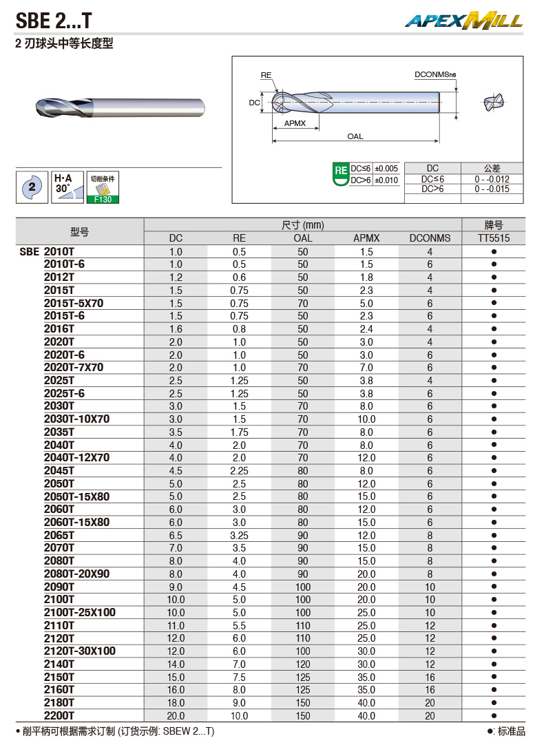The height and width of the screenshot is (756, 544).
Task: Click DC value 14.0 for 2140T
Action: tap(176, 664)
